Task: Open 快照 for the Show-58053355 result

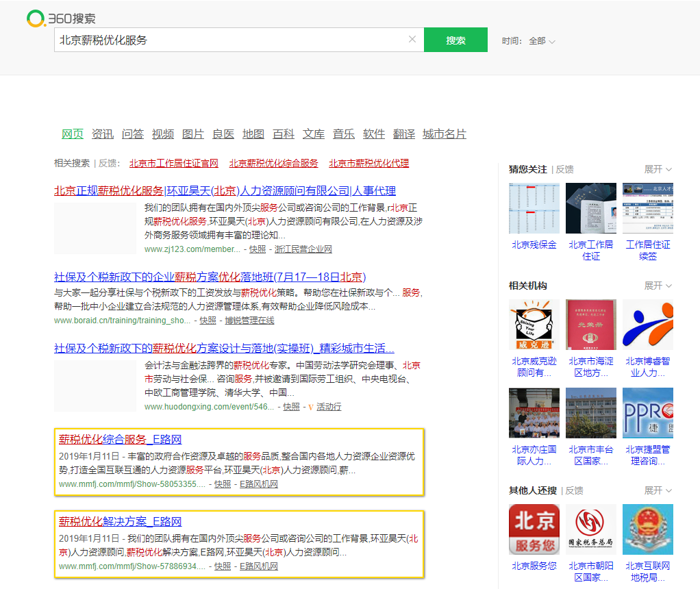Action: pyautogui.click(x=223, y=484)
